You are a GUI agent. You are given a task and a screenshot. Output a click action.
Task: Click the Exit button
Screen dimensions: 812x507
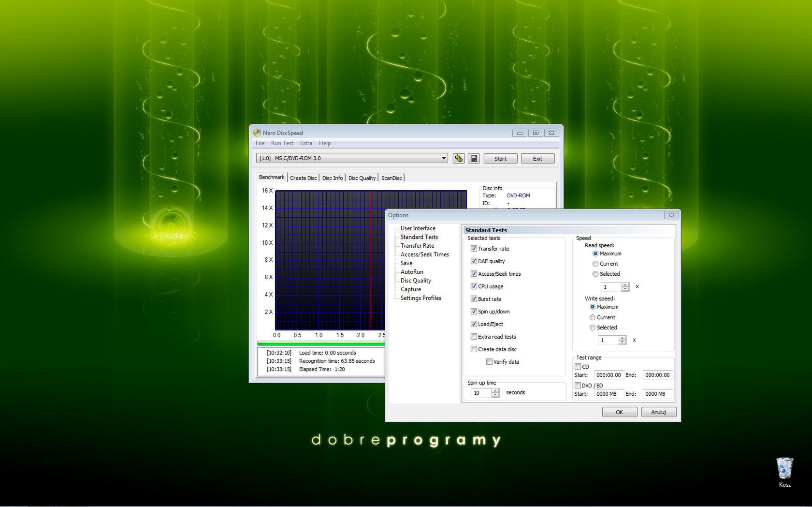point(537,158)
